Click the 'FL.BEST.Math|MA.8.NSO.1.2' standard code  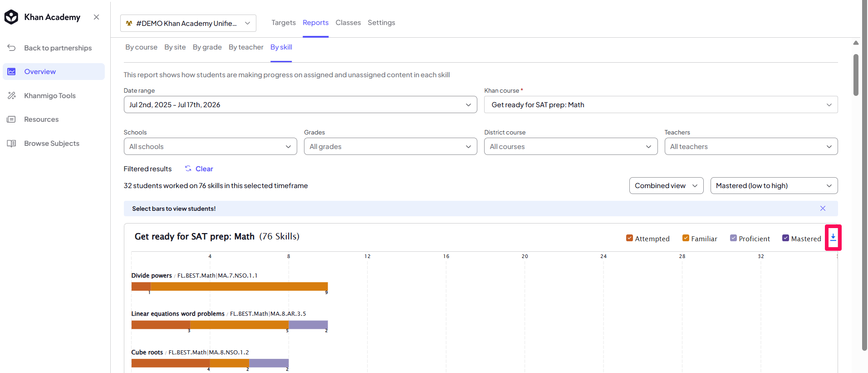point(209,353)
